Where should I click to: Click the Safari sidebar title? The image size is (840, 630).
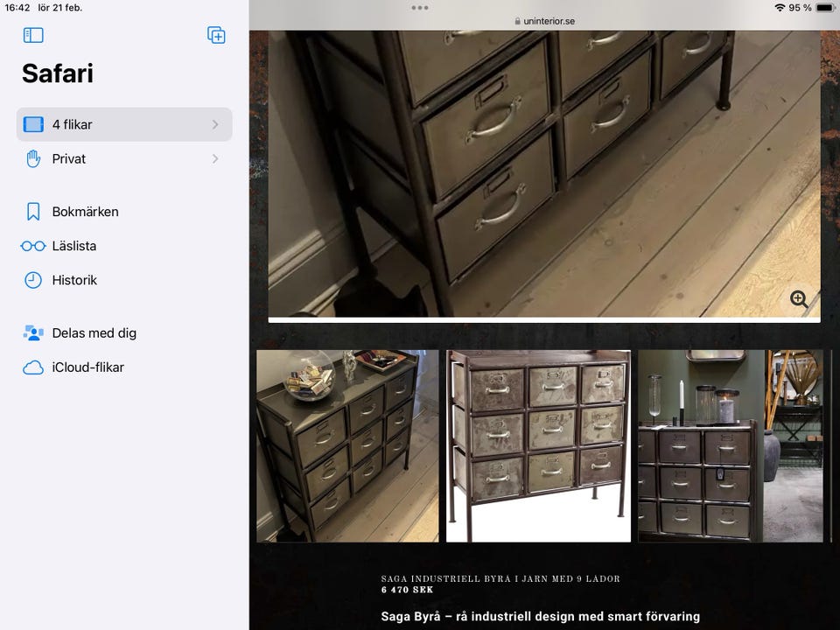(x=58, y=73)
